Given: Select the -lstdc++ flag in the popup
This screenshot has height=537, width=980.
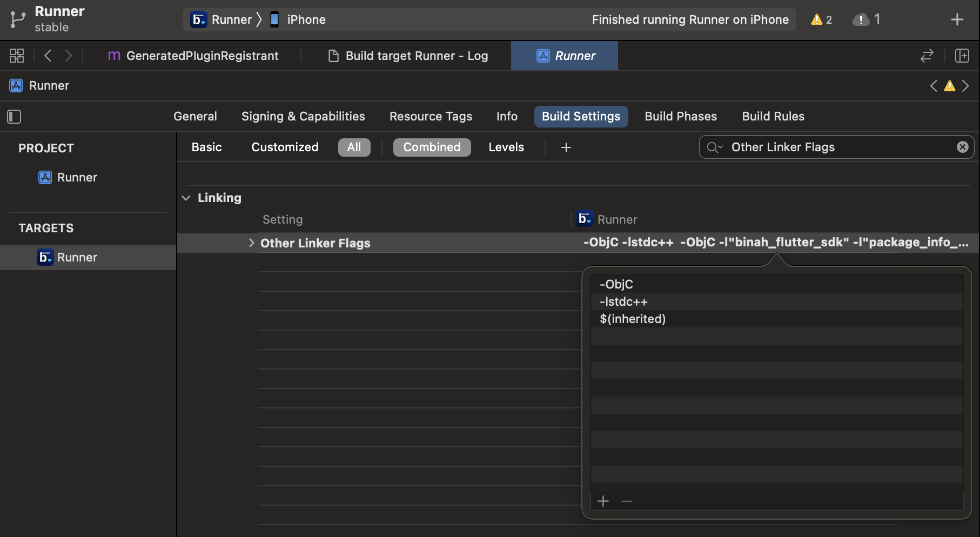Looking at the screenshot, I should tap(776, 301).
